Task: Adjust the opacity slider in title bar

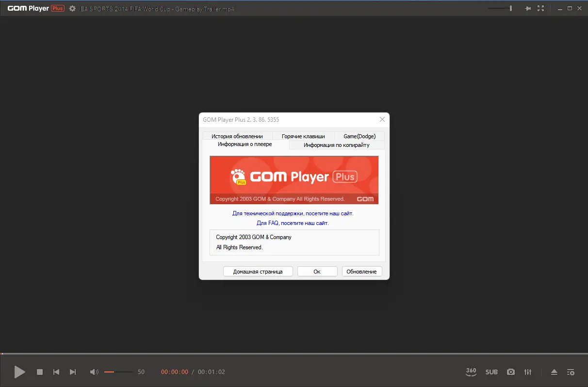Action: point(500,8)
